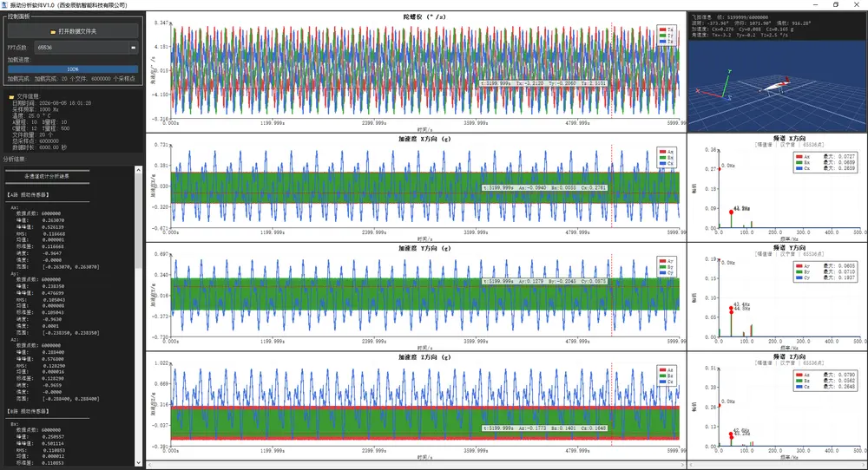This screenshot has height=470, width=868.
Task: Click the 100% loading progress bar
Action: pyautogui.click(x=73, y=69)
